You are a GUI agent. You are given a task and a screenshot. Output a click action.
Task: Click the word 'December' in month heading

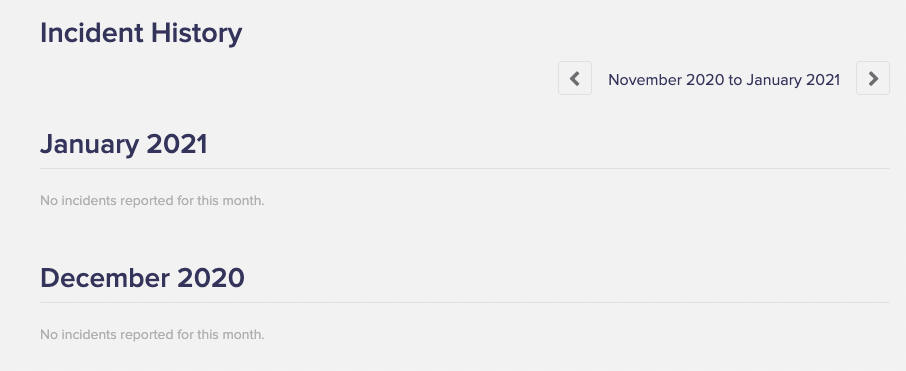point(105,278)
